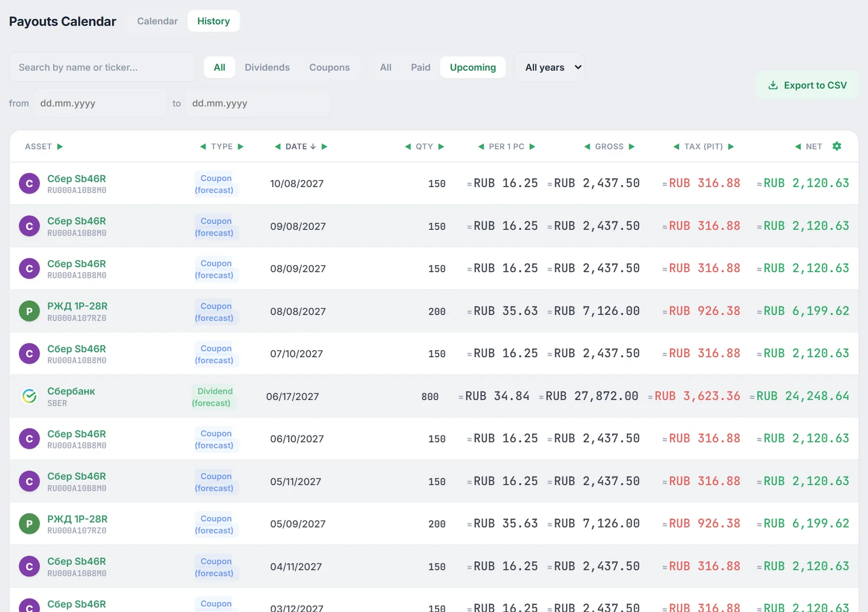Image resolution: width=868 pixels, height=612 pixels.
Task: Open РЖД 1Р-28R asset dated 05/09/2027
Action: pos(77,519)
